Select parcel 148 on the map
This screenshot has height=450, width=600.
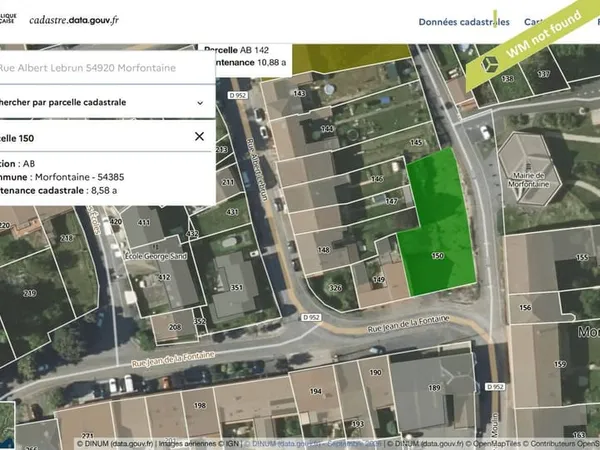(x=324, y=250)
